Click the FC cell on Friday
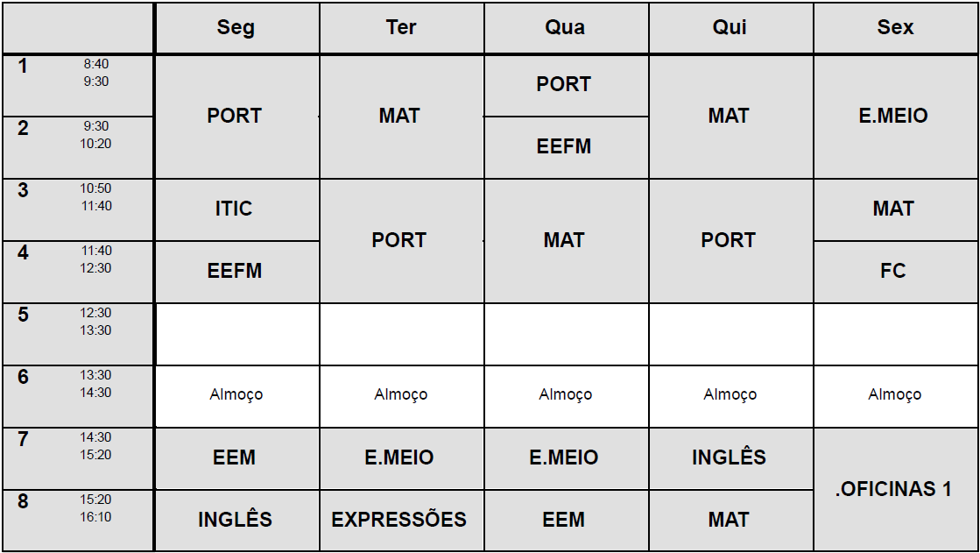Screen dimensions: 980x553 click(x=894, y=272)
